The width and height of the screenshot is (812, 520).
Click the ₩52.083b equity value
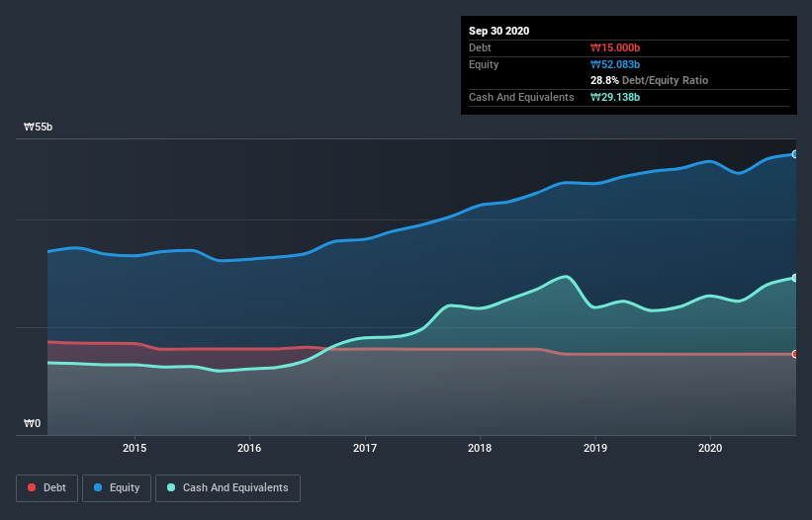(x=615, y=64)
